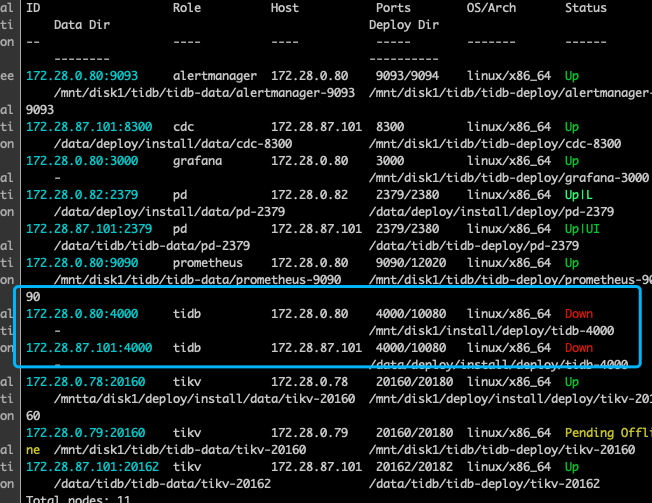This screenshot has height=503, width=652.
Task: Click ports 4000/10080 in 172.28.87.101:4000 row
Action: 411,348
